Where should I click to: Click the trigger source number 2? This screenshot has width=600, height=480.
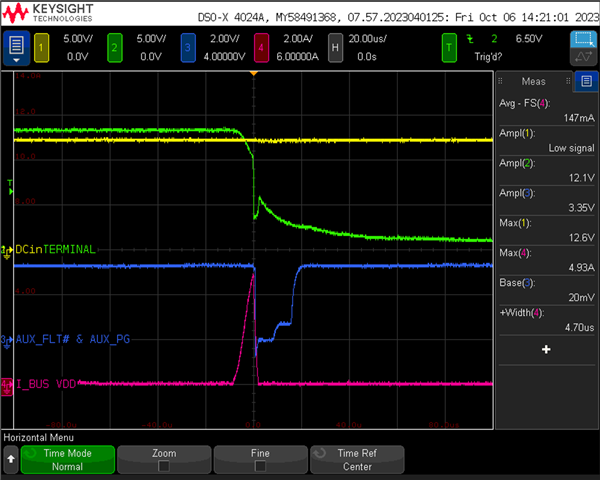(x=494, y=39)
